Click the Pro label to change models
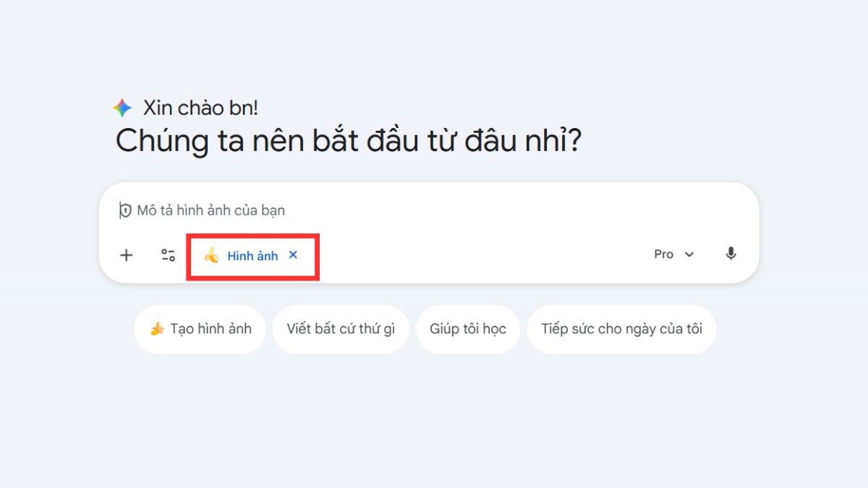 663,254
